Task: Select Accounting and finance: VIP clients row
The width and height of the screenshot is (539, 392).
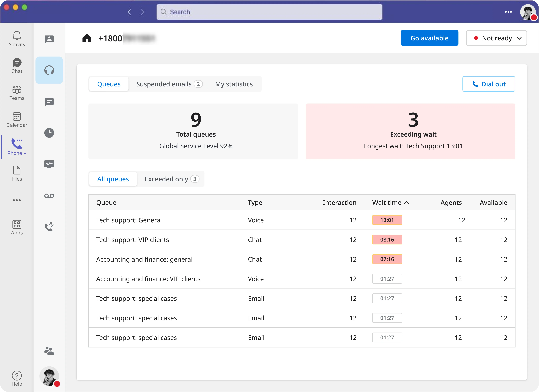Action: (302, 279)
